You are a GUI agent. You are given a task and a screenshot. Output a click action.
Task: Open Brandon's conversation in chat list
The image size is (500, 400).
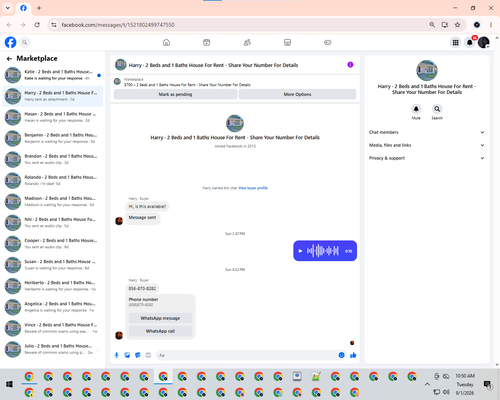[53, 159]
